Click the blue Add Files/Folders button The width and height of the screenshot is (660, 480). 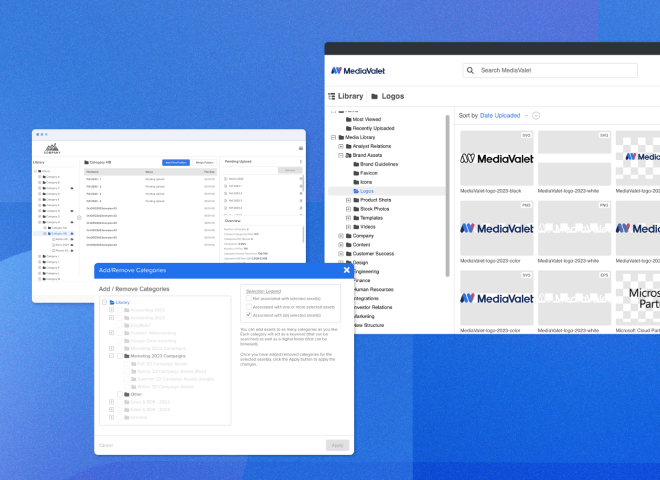coord(176,163)
